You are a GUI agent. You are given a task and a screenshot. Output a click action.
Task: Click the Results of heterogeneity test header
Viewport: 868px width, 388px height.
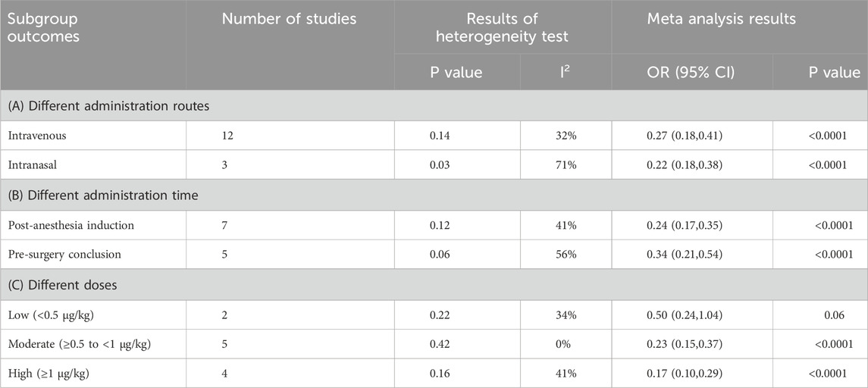[x=502, y=27]
